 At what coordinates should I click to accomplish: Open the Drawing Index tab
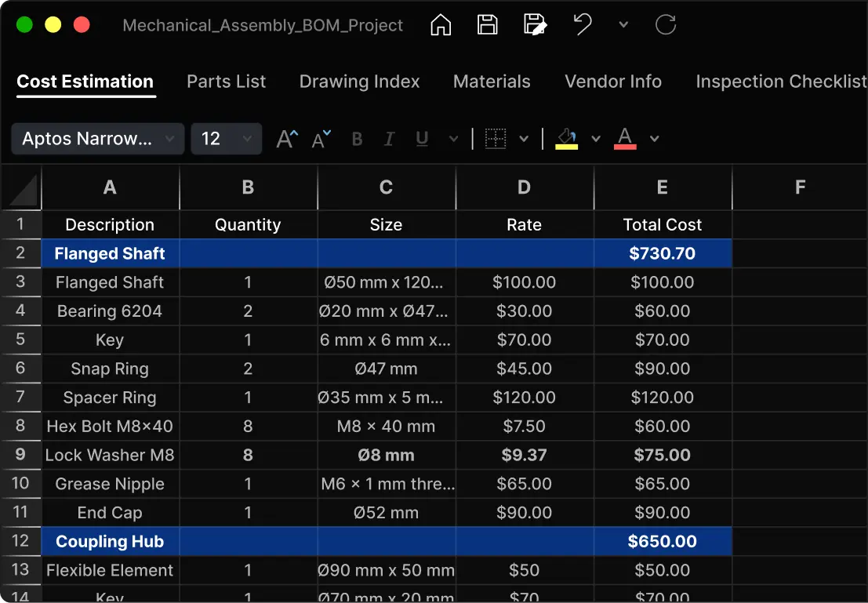360,82
